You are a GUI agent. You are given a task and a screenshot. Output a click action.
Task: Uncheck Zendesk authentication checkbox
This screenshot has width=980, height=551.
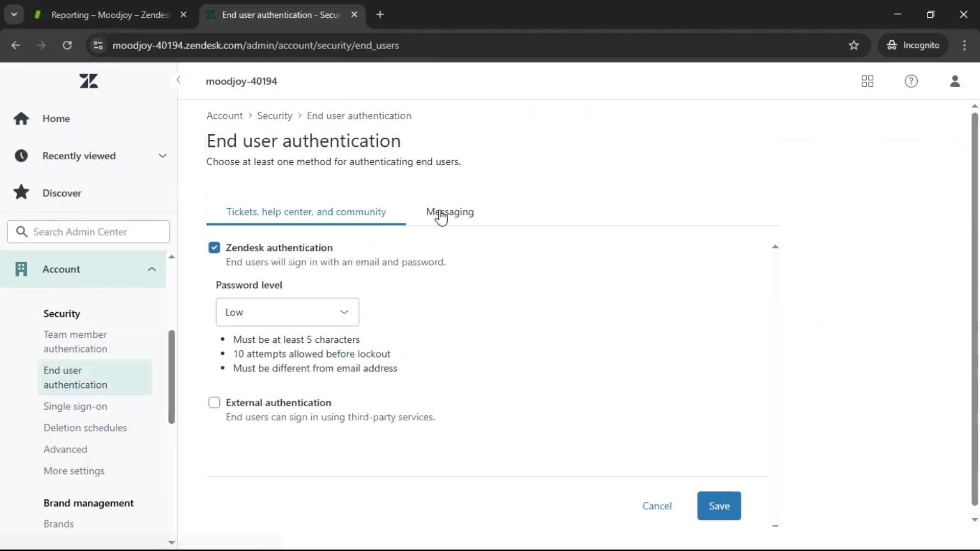214,247
